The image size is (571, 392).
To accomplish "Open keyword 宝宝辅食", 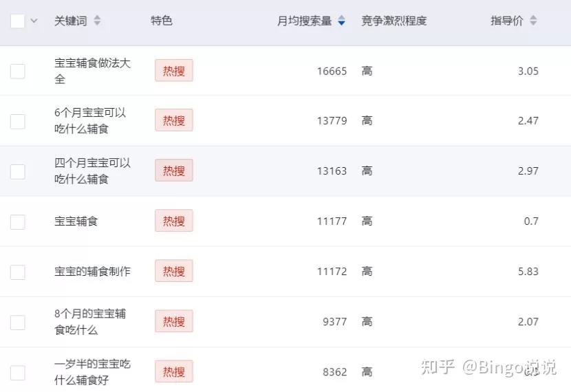I will 76,221.
